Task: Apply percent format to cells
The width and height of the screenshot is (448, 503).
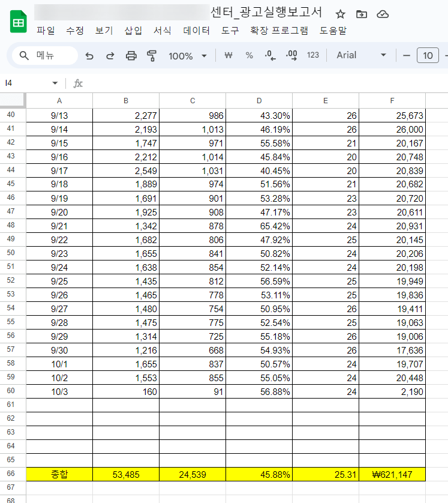Action: click(x=249, y=55)
